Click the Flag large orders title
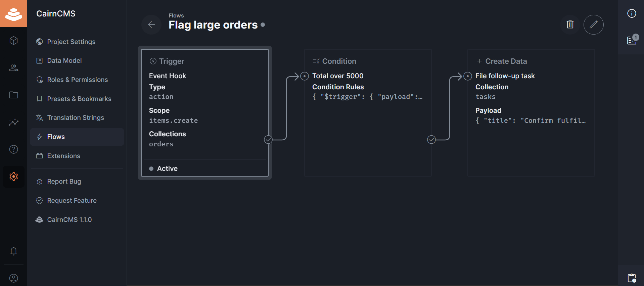644x286 pixels. [213, 25]
